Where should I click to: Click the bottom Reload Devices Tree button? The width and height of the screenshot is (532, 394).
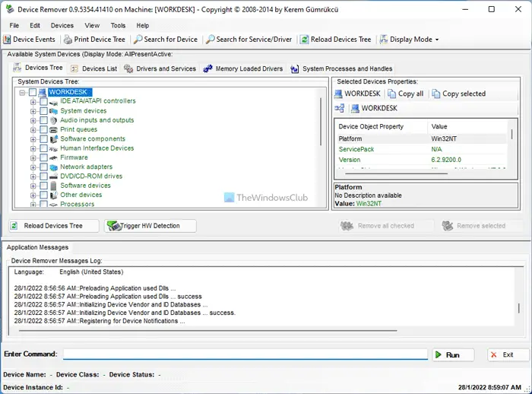coord(54,226)
